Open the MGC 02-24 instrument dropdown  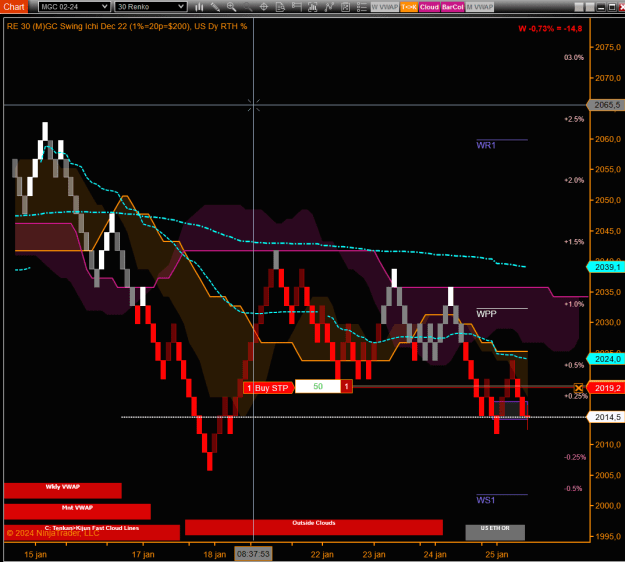click(x=74, y=6)
